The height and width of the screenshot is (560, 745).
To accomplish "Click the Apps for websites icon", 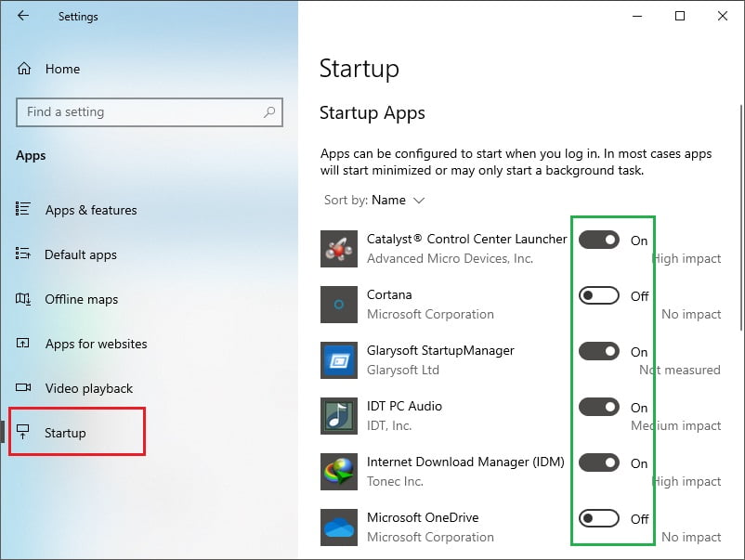I will click(23, 343).
